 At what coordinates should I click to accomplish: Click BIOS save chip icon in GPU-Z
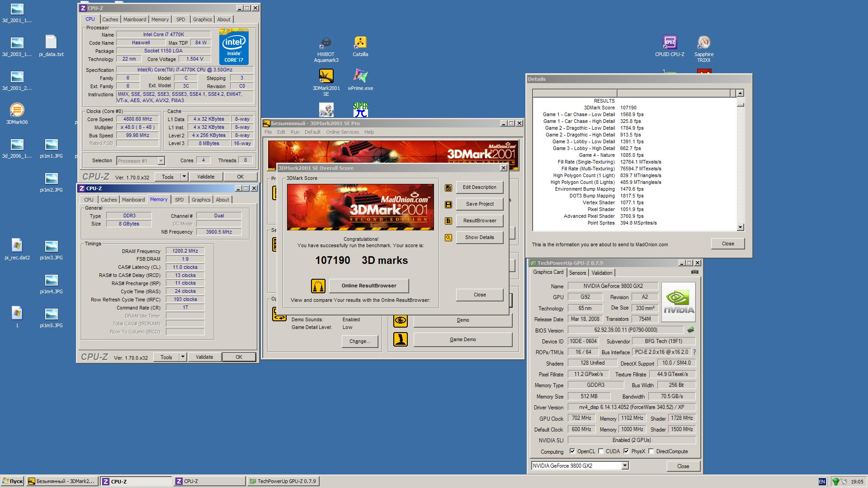(691, 330)
